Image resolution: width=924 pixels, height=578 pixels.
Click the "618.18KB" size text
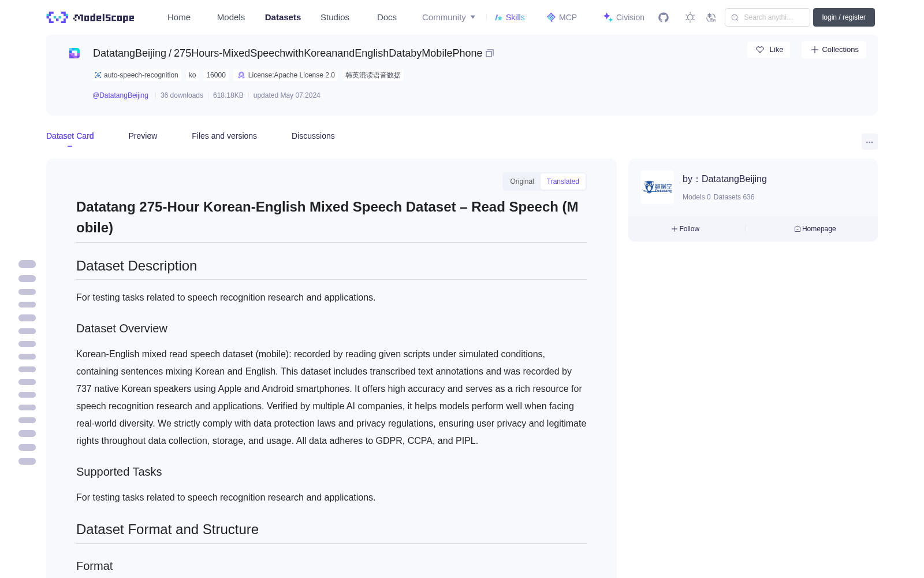tap(228, 95)
